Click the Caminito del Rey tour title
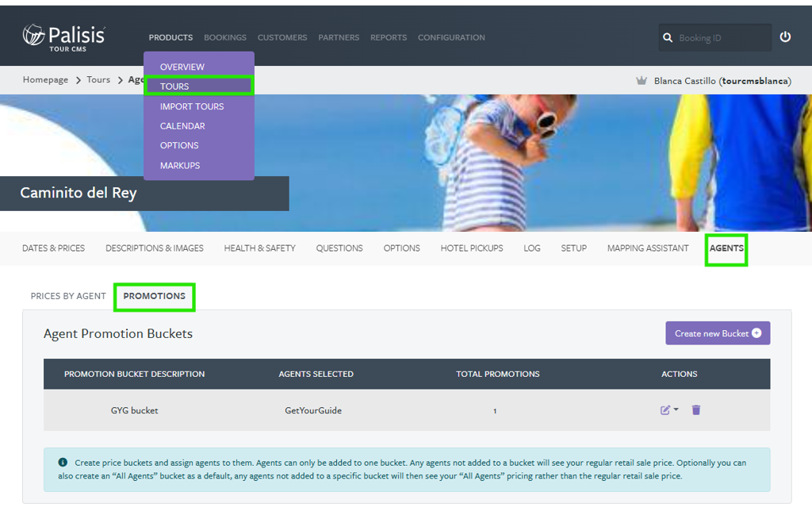Screen dimensions: 812x519 pos(79,193)
